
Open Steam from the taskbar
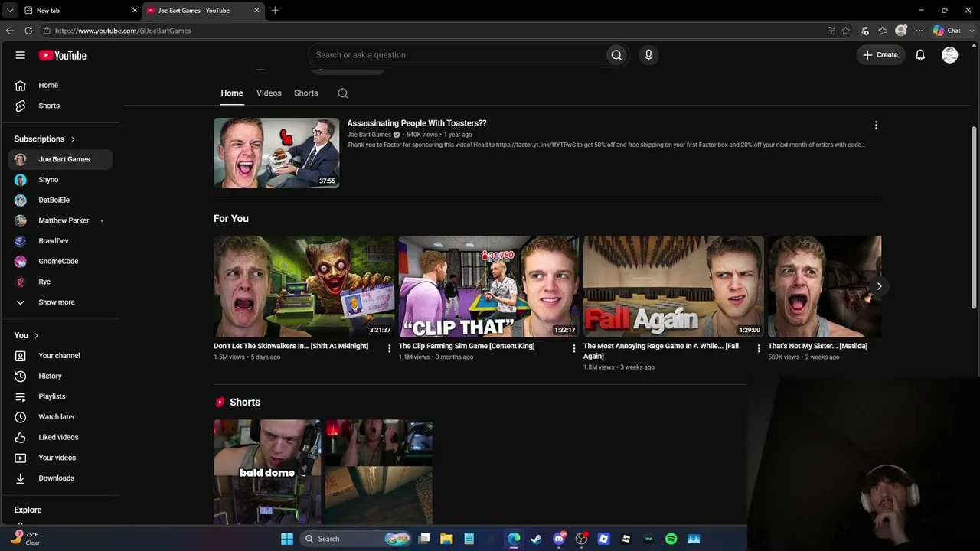(536, 539)
